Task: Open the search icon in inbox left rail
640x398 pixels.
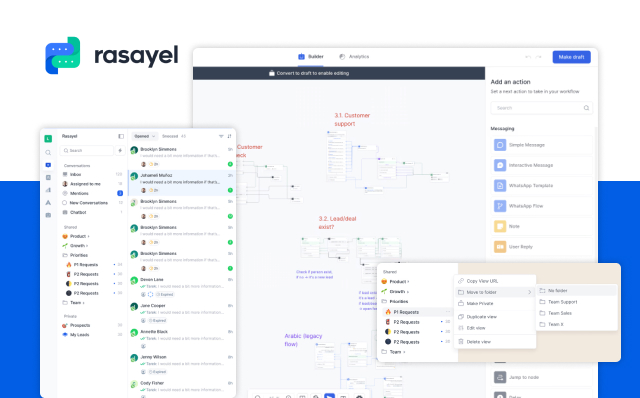Action: coord(48,152)
